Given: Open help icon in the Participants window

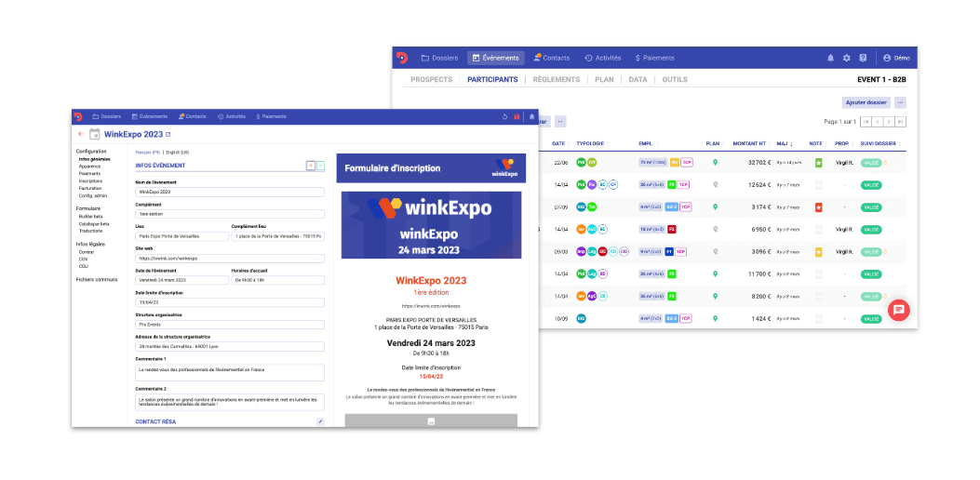Looking at the screenshot, I should tap(863, 58).
